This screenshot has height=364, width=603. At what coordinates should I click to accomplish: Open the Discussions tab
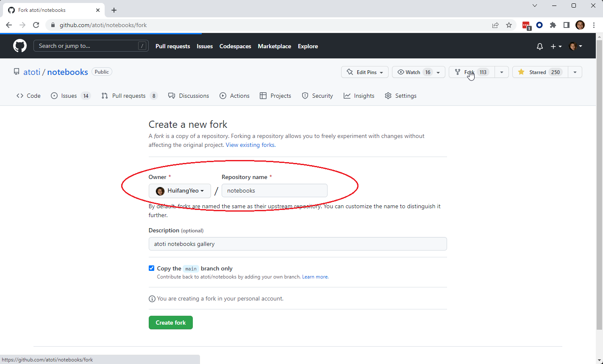point(189,96)
